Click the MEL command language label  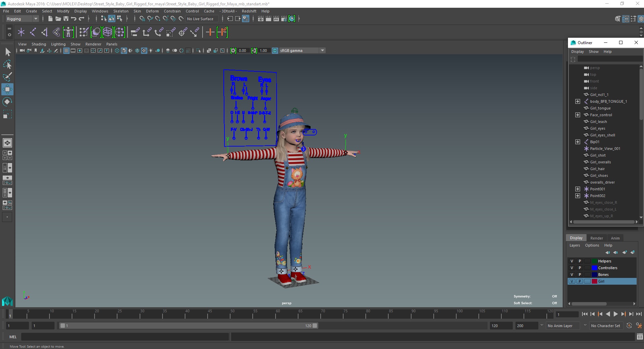pyautogui.click(x=13, y=337)
